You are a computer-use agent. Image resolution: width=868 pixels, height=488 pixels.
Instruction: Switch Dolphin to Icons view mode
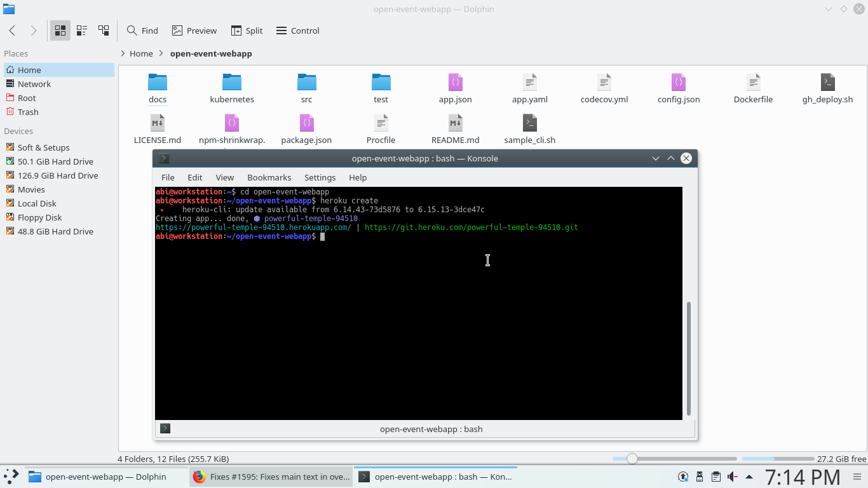pyautogui.click(x=60, y=30)
